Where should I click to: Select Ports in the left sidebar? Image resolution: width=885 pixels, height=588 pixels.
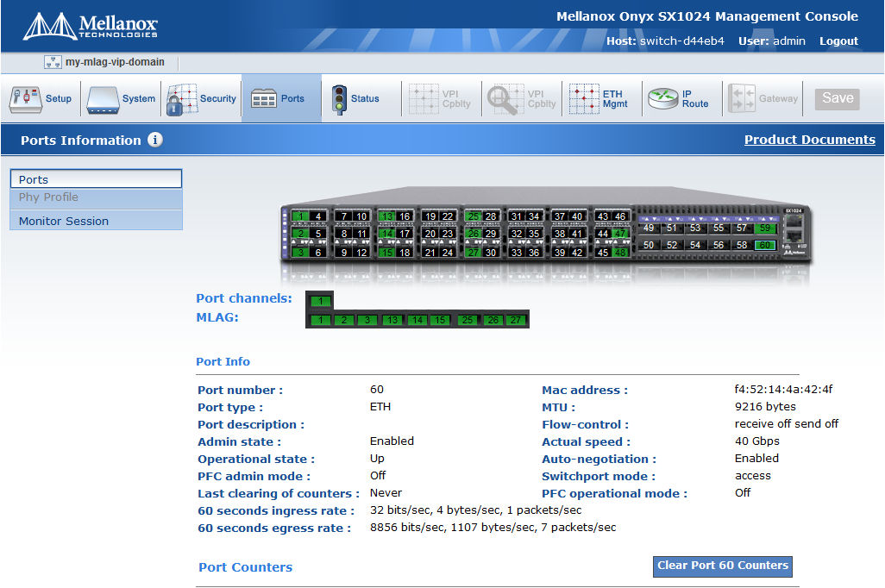pyautogui.click(x=96, y=179)
